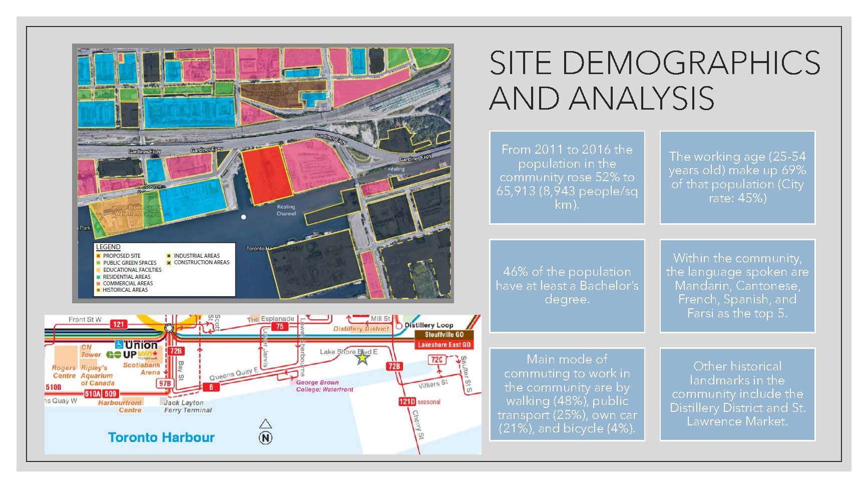
Task: Select the Site Demographics and Analysis title
Action: click(x=654, y=80)
